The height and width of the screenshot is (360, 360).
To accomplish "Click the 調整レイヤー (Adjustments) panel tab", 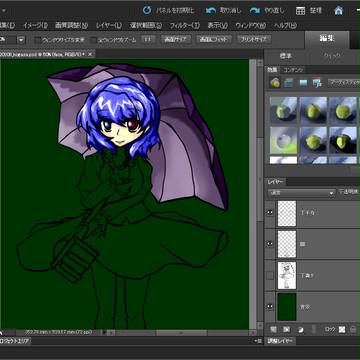I will (x=280, y=341).
